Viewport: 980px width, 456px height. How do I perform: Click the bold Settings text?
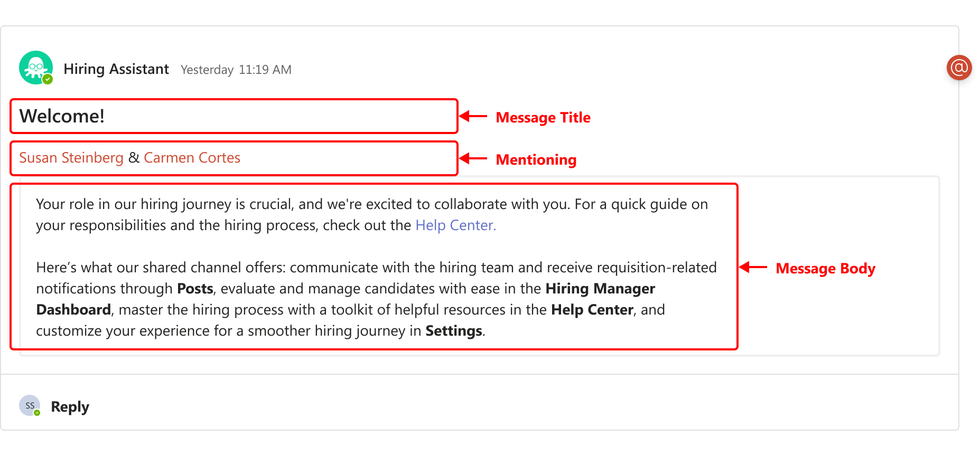coord(454,331)
